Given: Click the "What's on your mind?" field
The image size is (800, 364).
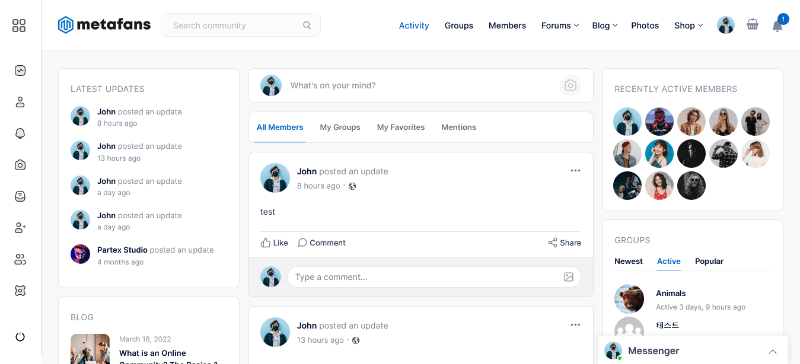Looking at the screenshot, I should (x=420, y=85).
